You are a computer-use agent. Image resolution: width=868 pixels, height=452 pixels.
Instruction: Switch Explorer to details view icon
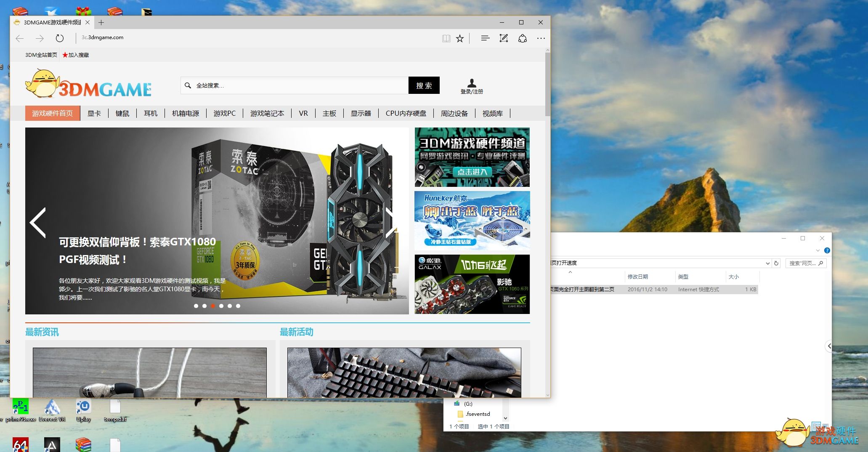coord(816,425)
